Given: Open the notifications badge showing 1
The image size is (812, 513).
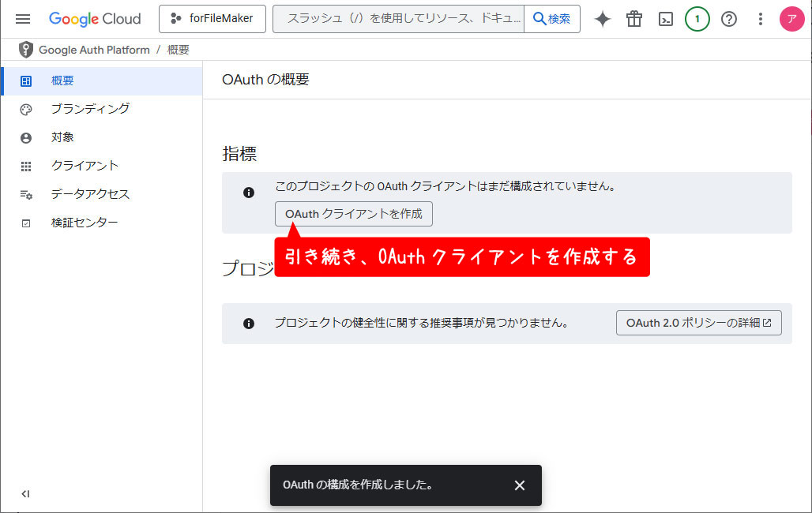Looking at the screenshot, I should pyautogui.click(x=697, y=19).
